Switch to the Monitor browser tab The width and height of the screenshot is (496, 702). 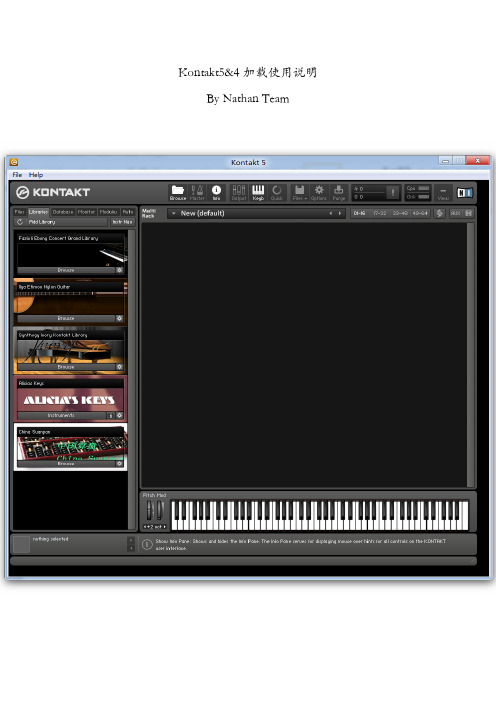tap(86, 212)
